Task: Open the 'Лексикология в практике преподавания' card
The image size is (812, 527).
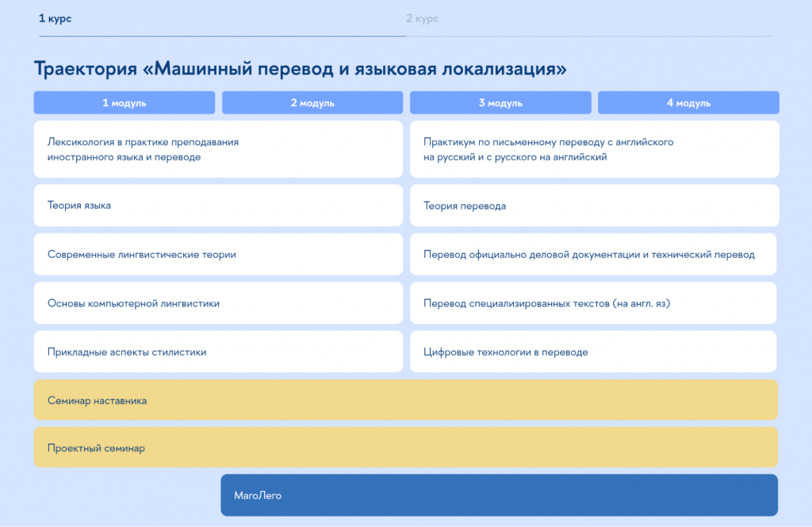Action: point(218,149)
